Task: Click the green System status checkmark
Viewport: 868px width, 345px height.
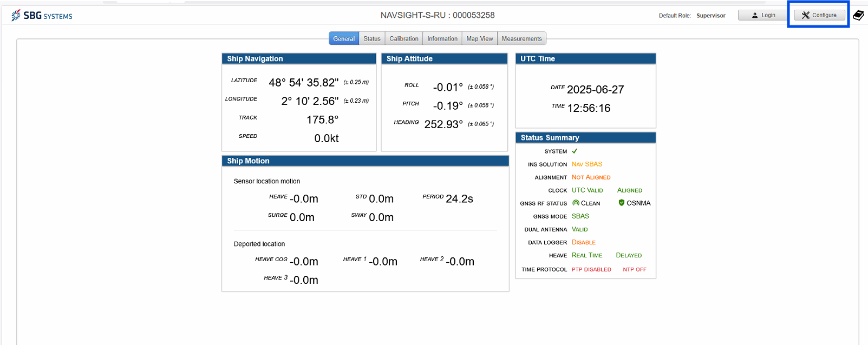Action: pos(575,151)
